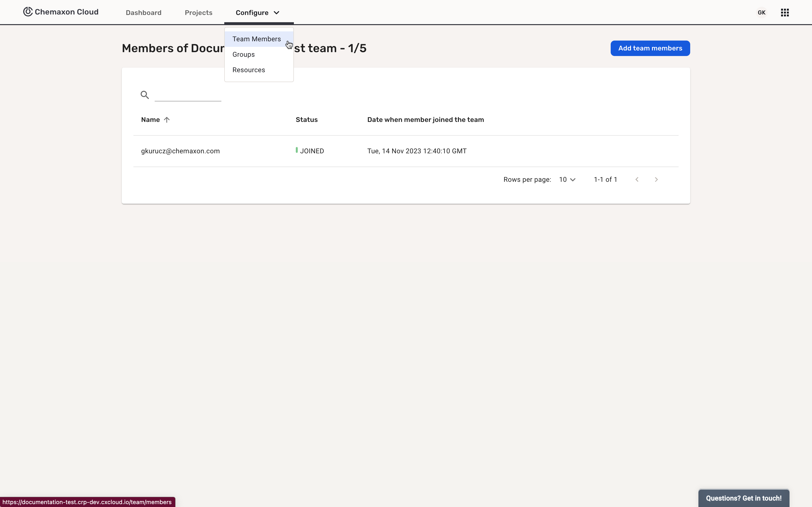The width and height of the screenshot is (812, 507).
Task: Collapse the Configure menu chevron
Action: coord(276,13)
